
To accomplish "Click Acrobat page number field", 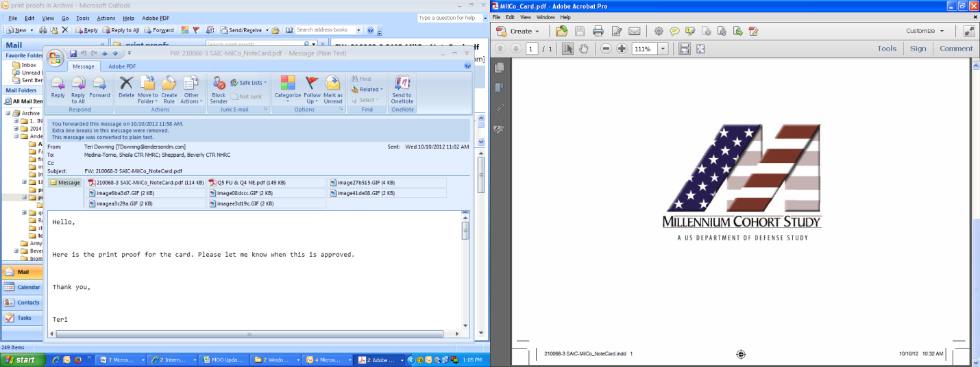I will click(532, 49).
